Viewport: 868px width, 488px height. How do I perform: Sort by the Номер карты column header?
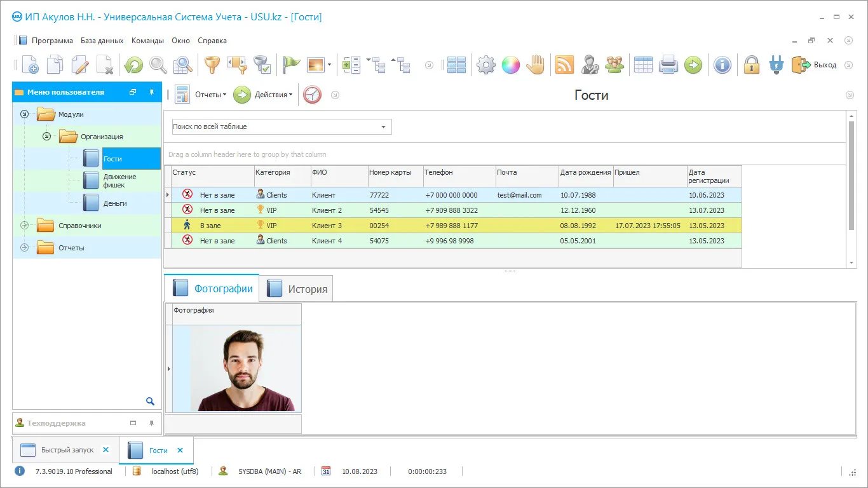coord(395,176)
